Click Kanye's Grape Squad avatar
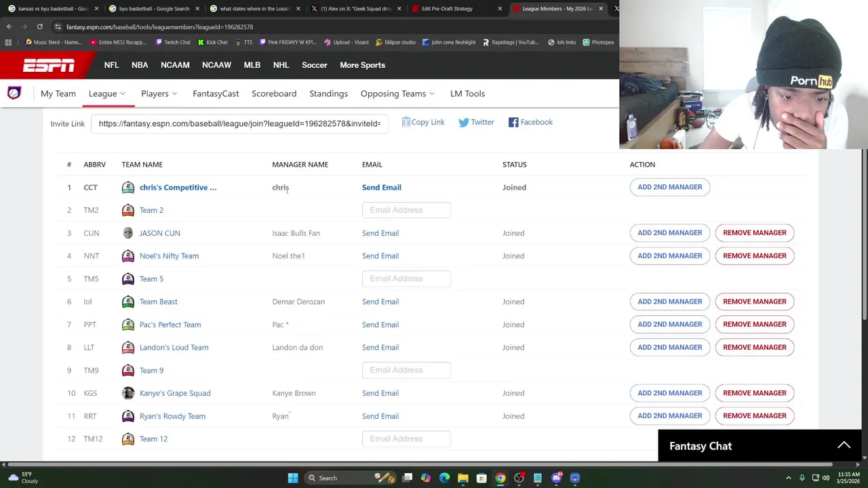 [127, 393]
